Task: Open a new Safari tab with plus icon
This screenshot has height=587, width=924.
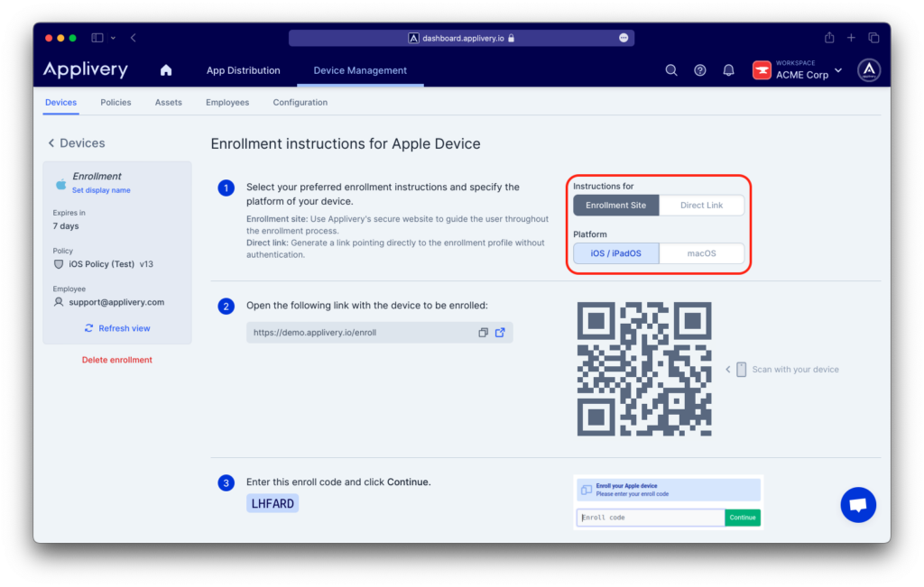Action: click(x=851, y=38)
